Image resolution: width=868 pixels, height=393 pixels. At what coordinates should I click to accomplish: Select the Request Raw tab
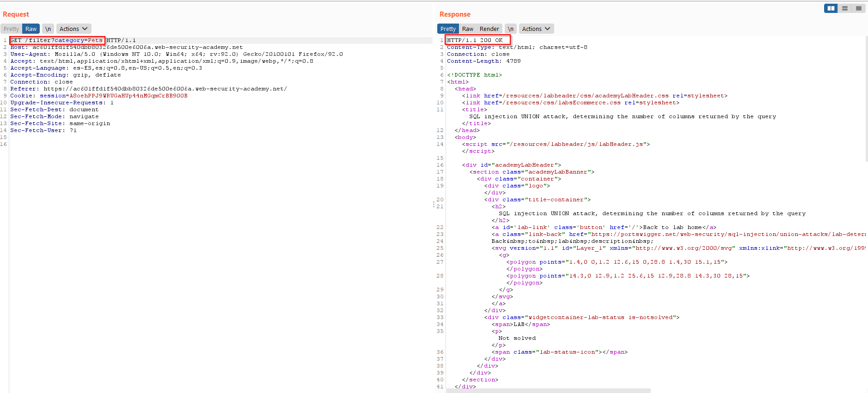[31, 29]
